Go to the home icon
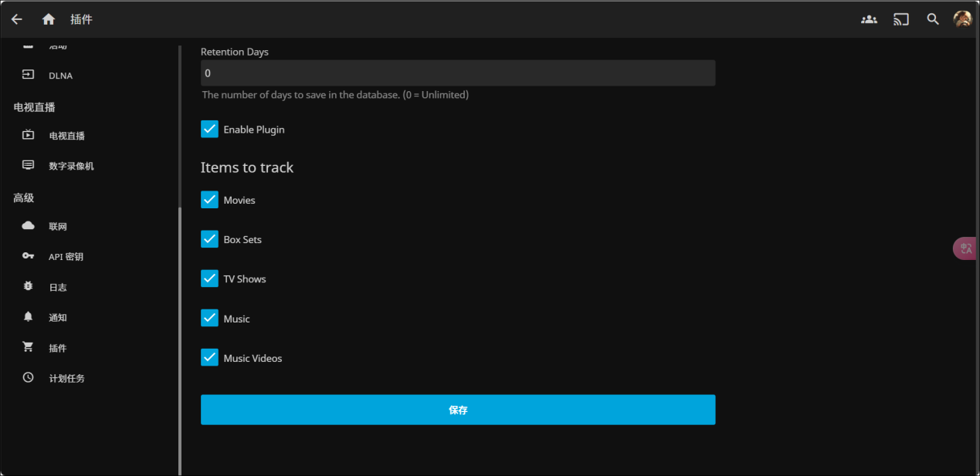 tap(49, 19)
